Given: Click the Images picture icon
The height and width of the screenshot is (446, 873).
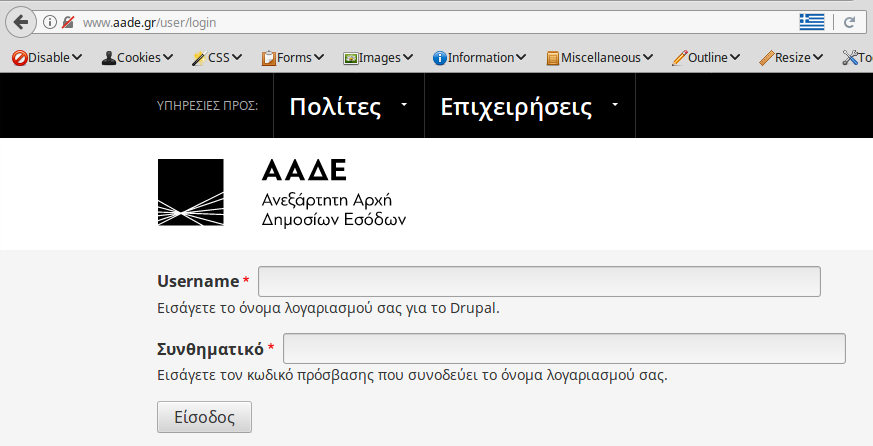Looking at the screenshot, I should [350, 58].
